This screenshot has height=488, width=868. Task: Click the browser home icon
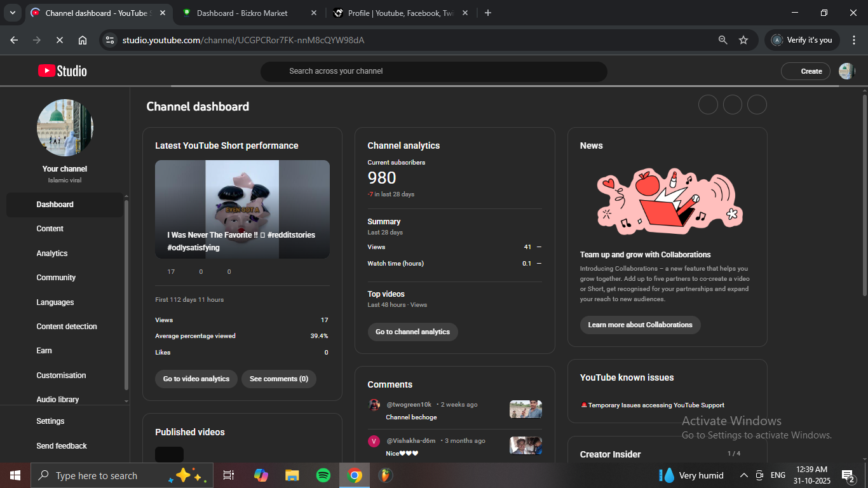pos(83,40)
